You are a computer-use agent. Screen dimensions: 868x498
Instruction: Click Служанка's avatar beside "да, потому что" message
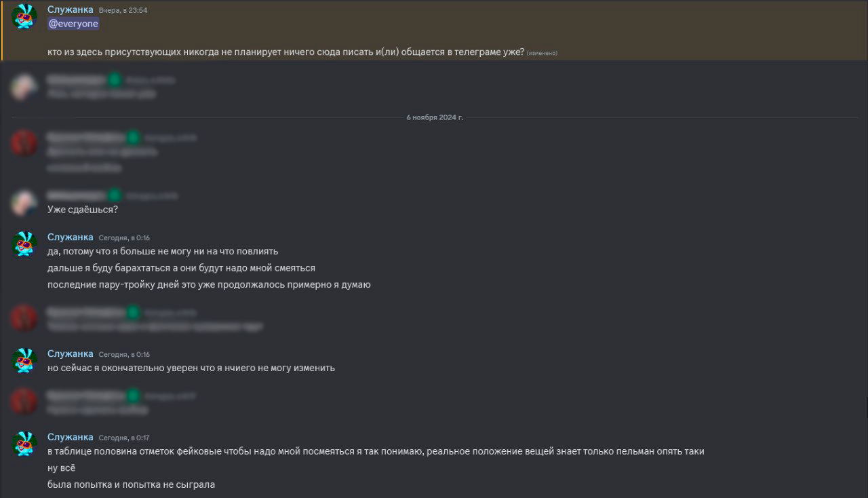point(24,244)
